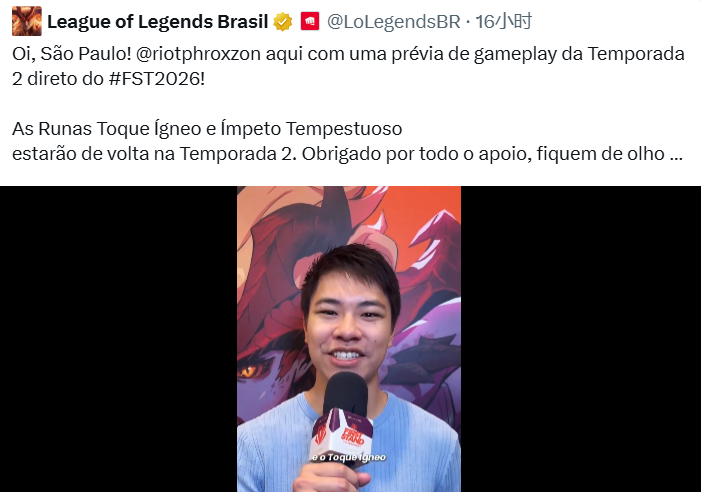This screenshot has height=492, width=701.
Task: Click the gold verified badge
Action: pos(283,21)
